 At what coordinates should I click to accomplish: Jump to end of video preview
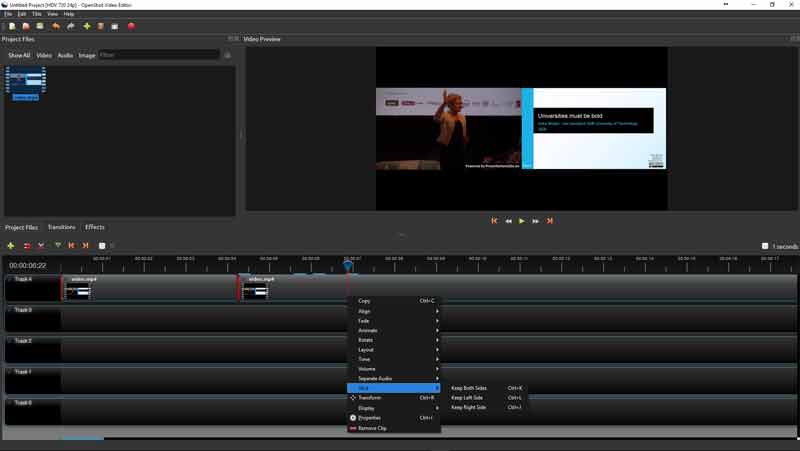(549, 221)
